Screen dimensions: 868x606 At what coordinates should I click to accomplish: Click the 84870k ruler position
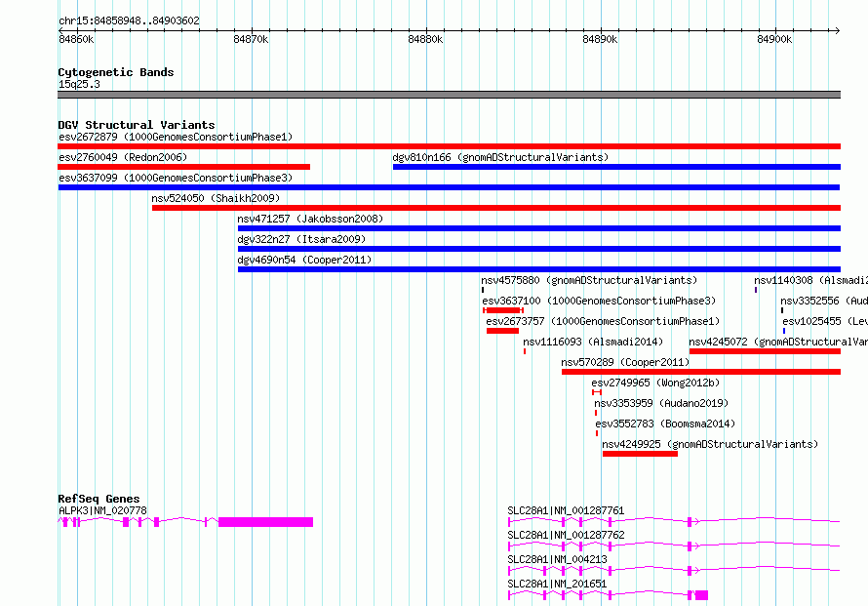(x=251, y=39)
